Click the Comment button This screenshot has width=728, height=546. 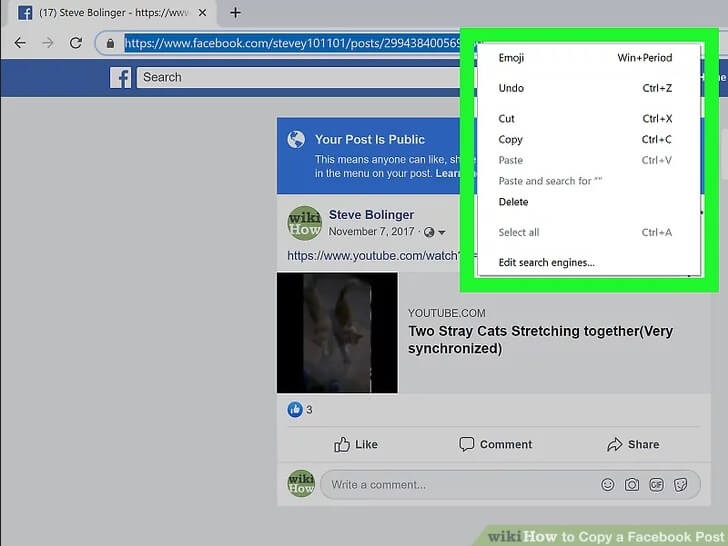pyautogui.click(x=495, y=444)
